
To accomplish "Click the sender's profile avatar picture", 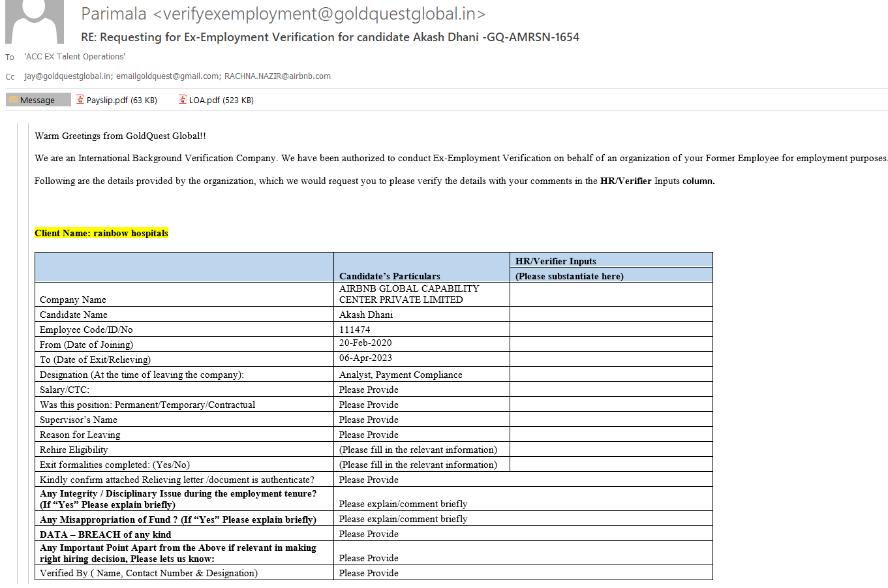I will [35, 21].
